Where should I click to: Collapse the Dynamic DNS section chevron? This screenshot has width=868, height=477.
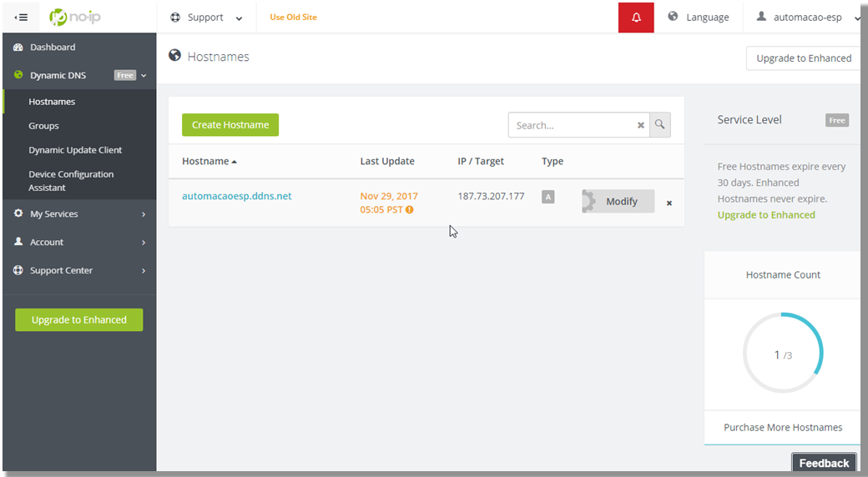(x=144, y=75)
